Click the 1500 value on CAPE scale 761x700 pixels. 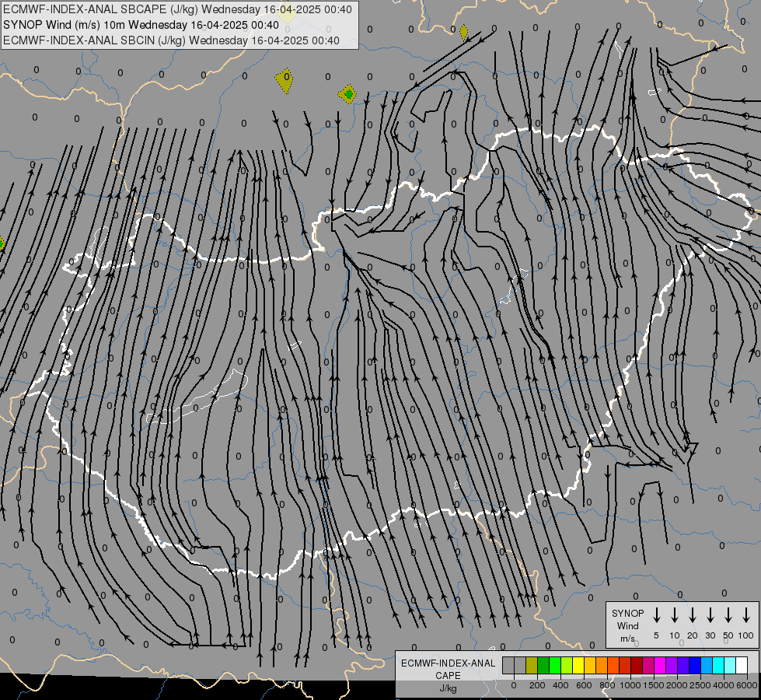(x=654, y=685)
